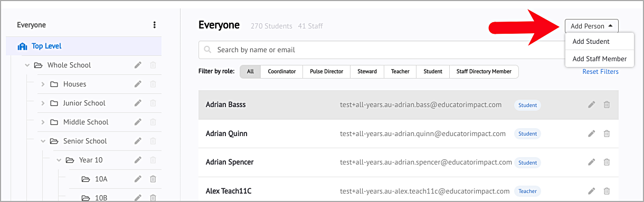Close the Add Person dropdown

click(x=591, y=26)
